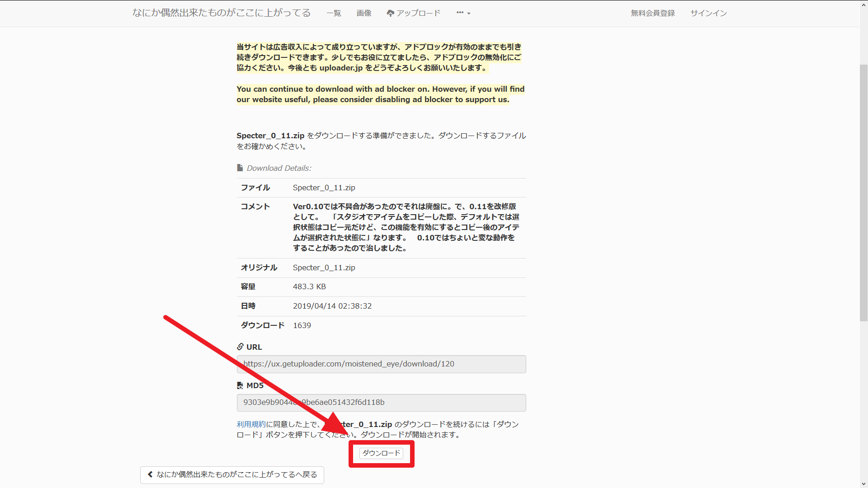Click 無料会員登録 free registration link
Image resolution: width=868 pixels, height=488 pixels.
click(x=653, y=13)
